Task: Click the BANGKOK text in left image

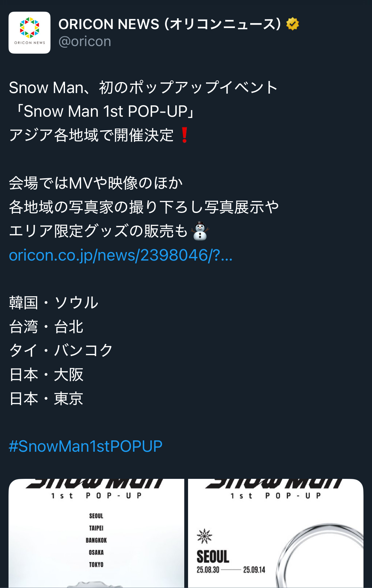Action: 96,540
